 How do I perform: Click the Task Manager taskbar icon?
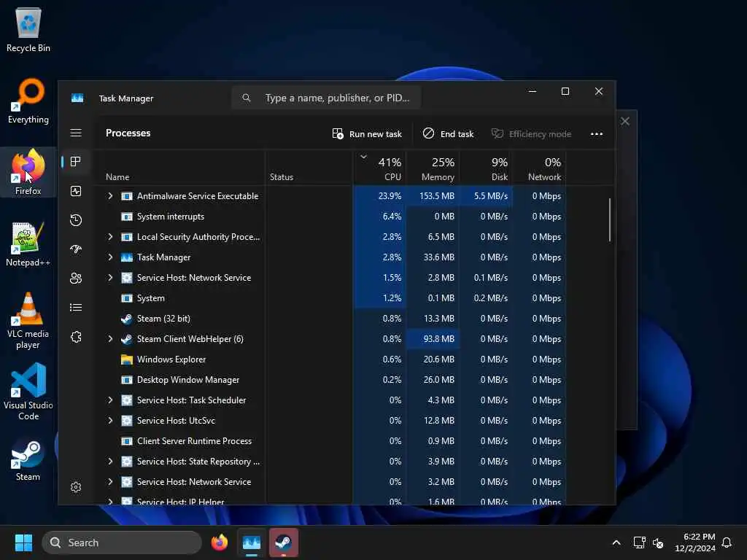click(x=252, y=542)
